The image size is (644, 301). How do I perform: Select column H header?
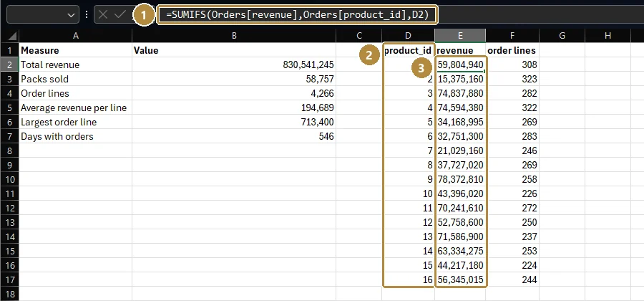[x=608, y=36]
